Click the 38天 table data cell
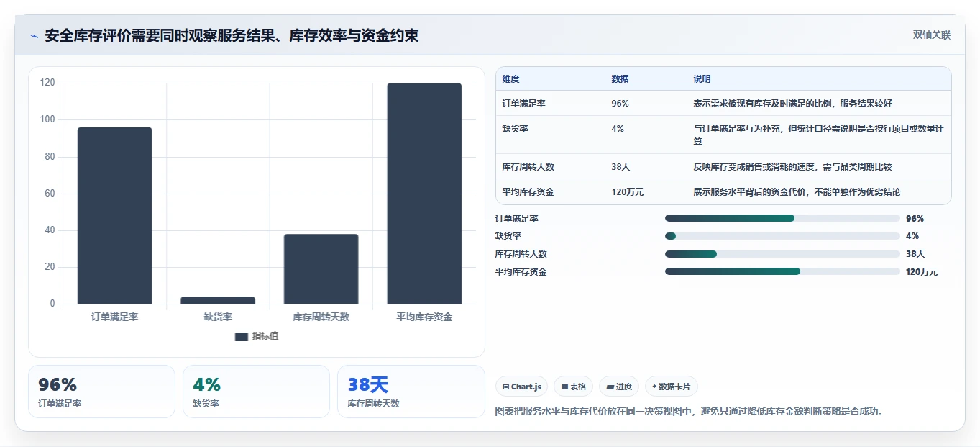This screenshot has height=447, width=980. point(620,167)
